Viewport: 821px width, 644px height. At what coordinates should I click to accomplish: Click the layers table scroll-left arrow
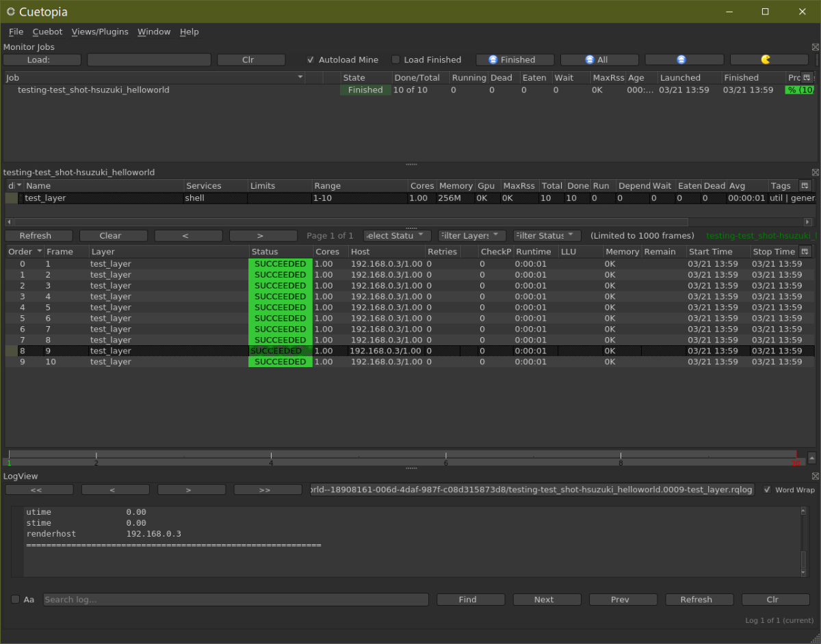(9, 222)
